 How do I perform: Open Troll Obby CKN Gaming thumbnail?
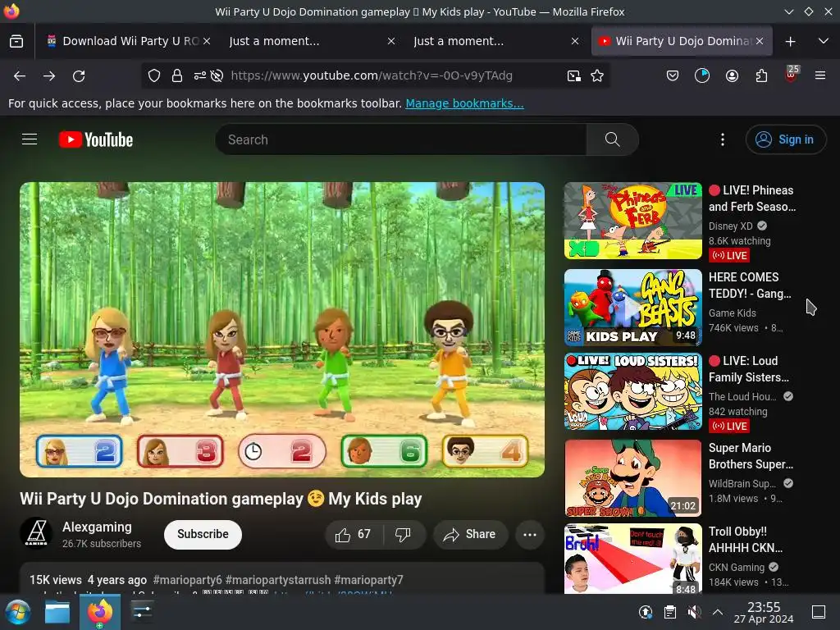633,559
